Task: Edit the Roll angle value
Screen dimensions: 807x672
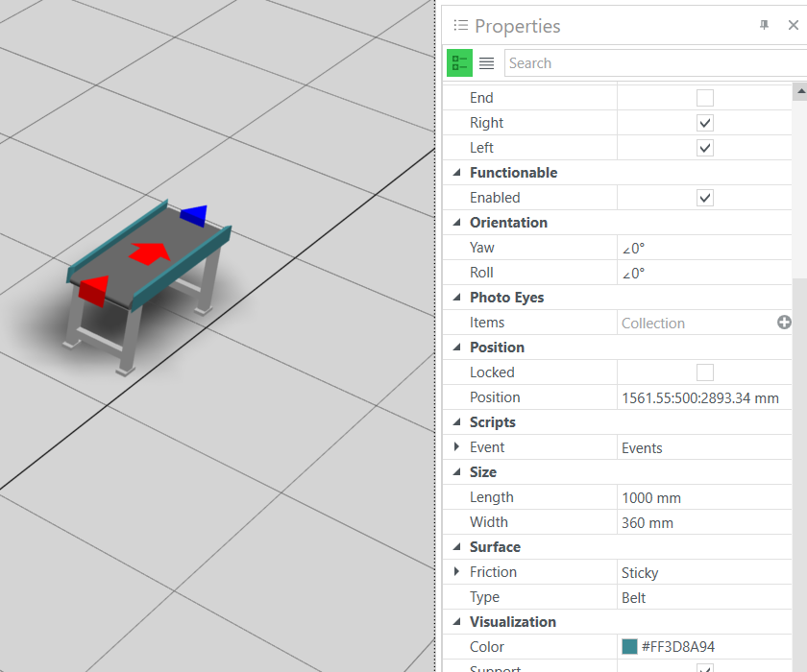Action: pyautogui.click(x=704, y=273)
